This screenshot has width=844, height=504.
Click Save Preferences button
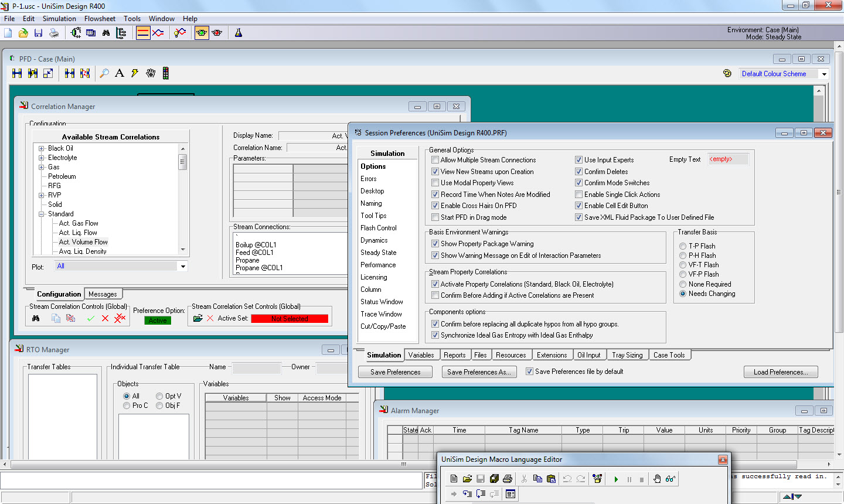click(x=395, y=372)
